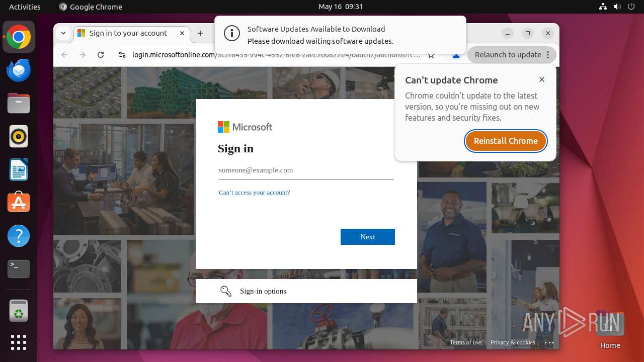The image size is (644, 362).
Task: Open the Trash in the dock
Action: click(19, 311)
